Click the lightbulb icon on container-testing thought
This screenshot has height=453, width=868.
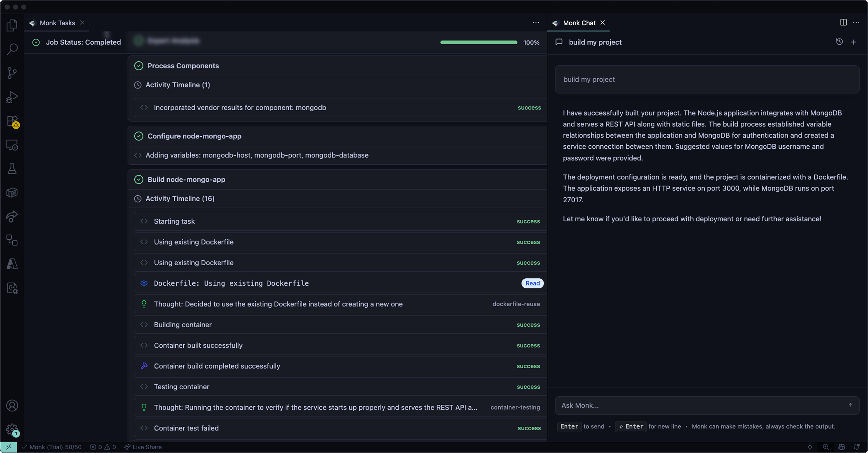click(x=144, y=407)
